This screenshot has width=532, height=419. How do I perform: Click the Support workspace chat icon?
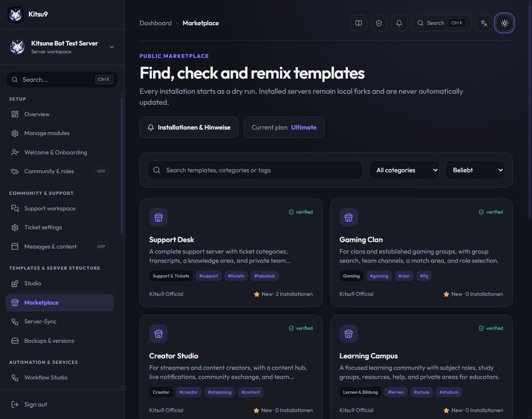pyautogui.click(x=15, y=208)
